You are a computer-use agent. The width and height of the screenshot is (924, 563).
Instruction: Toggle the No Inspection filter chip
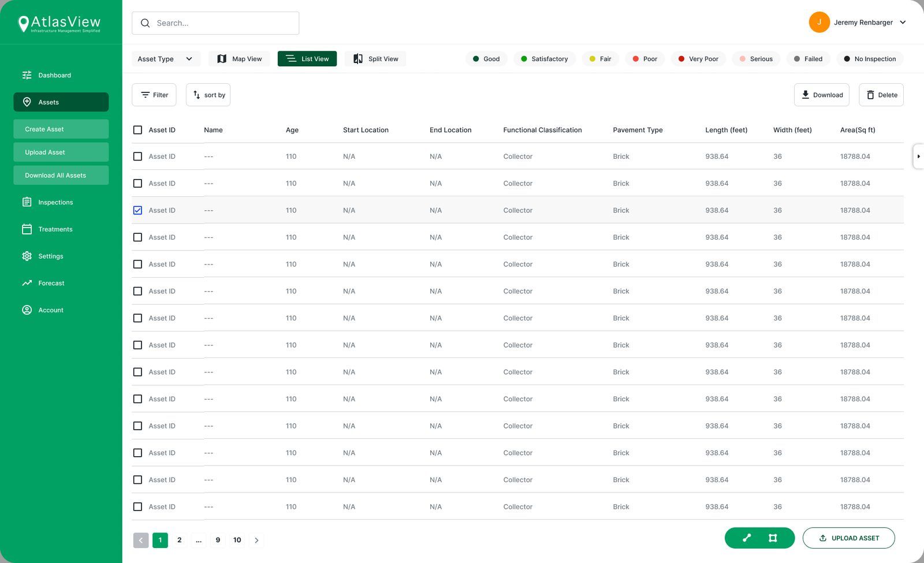(x=870, y=59)
